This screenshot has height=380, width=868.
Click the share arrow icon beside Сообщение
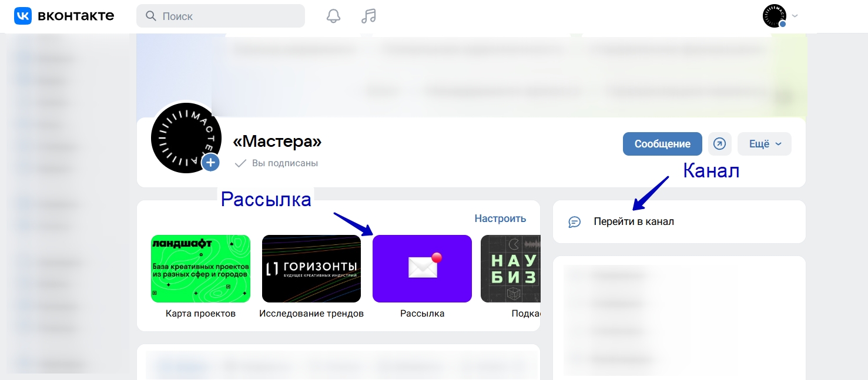[x=719, y=144]
